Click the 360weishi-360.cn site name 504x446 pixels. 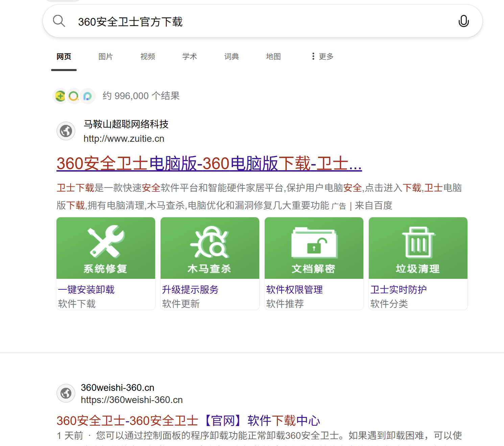[118, 388]
